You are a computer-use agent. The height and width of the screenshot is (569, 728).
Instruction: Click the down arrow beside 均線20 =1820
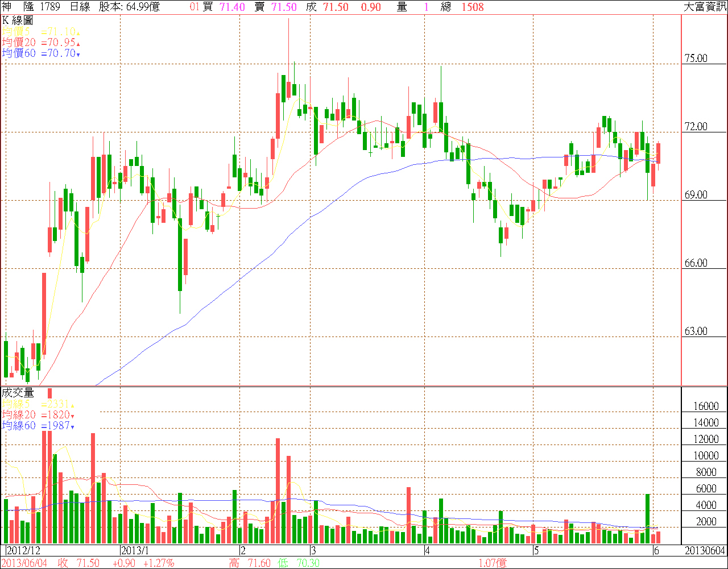72,416
